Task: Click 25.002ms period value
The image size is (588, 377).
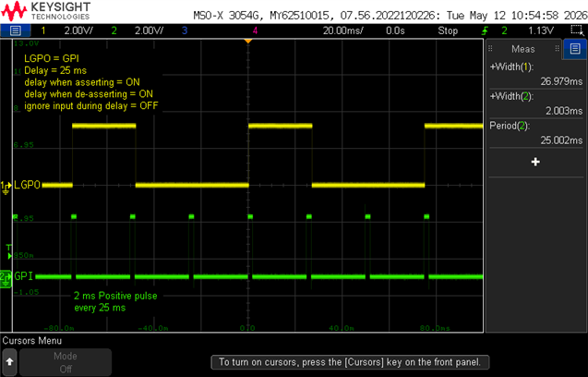Action: click(x=561, y=140)
